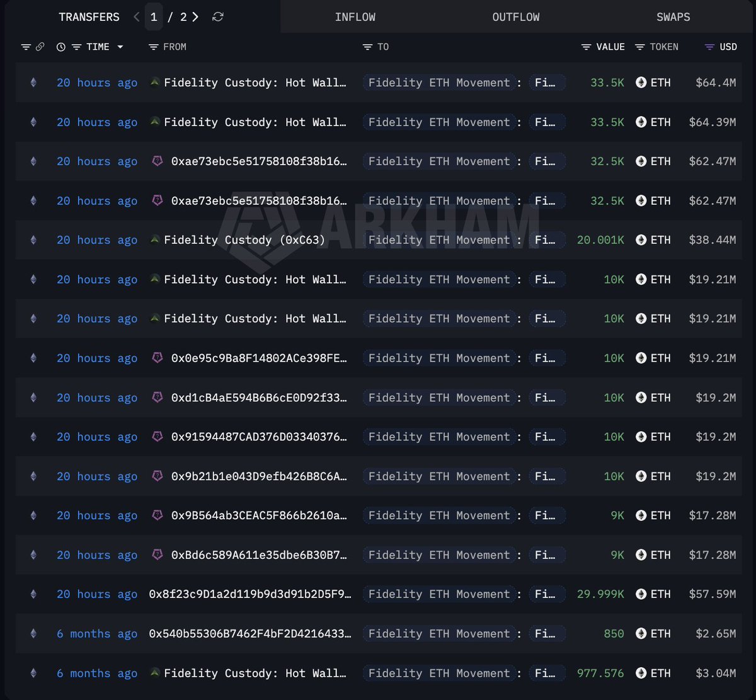Click the clock icon beside TIME
Image resolution: width=756 pixels, height=700 pixels.
60,47
